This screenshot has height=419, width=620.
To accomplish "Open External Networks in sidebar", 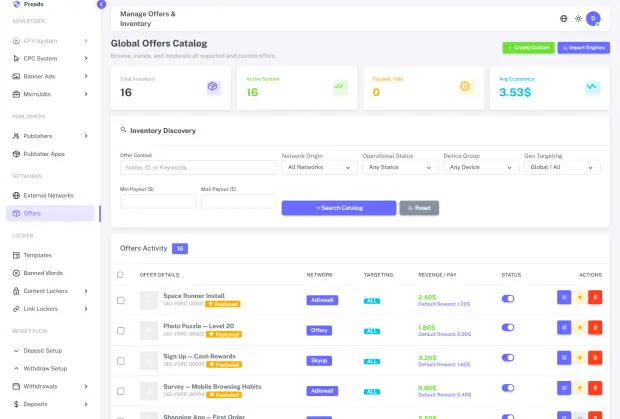I will 50,195.
